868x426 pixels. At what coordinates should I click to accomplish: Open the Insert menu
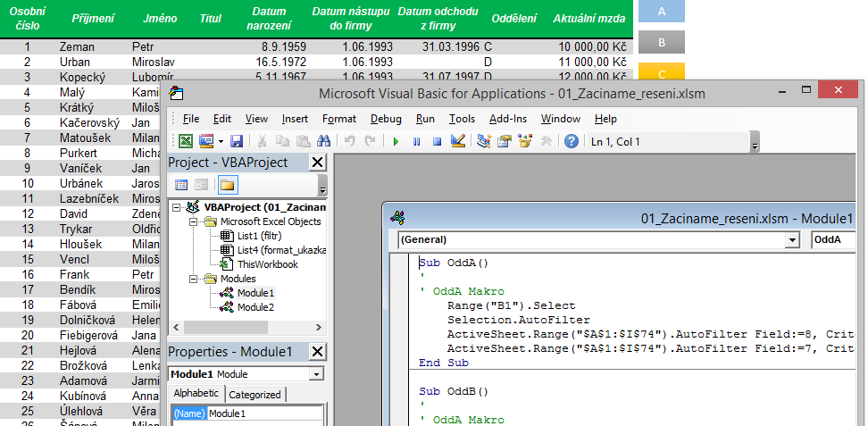coord(295,119)
